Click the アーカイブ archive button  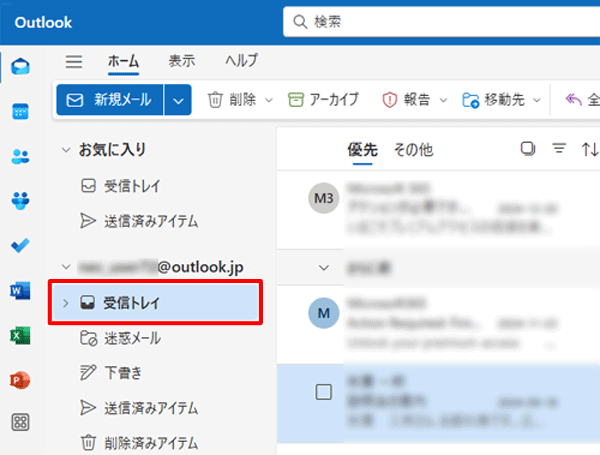[x=323, y=100]
